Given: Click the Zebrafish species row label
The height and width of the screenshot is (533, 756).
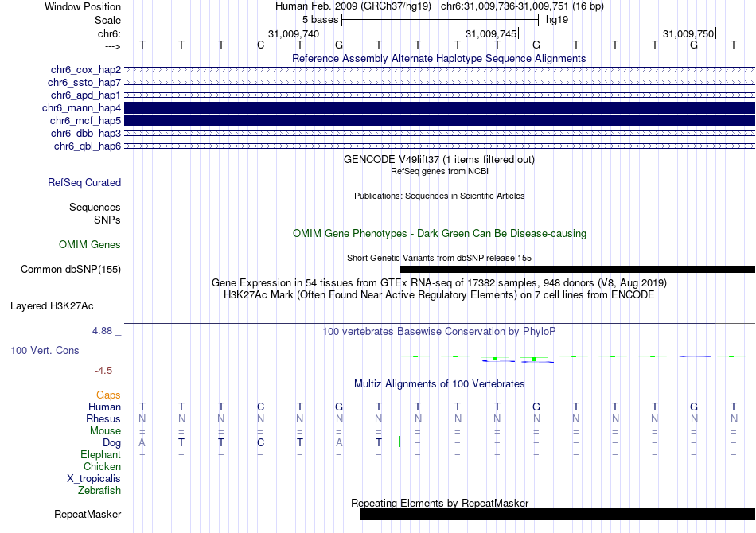Looking at the screenshot, I should pos(99,491).
